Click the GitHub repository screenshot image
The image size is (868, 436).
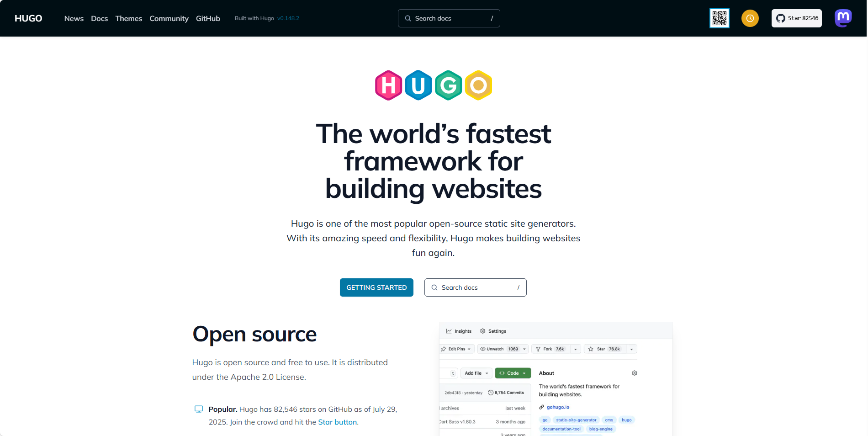pyautogui.click(x=556, y=379)
